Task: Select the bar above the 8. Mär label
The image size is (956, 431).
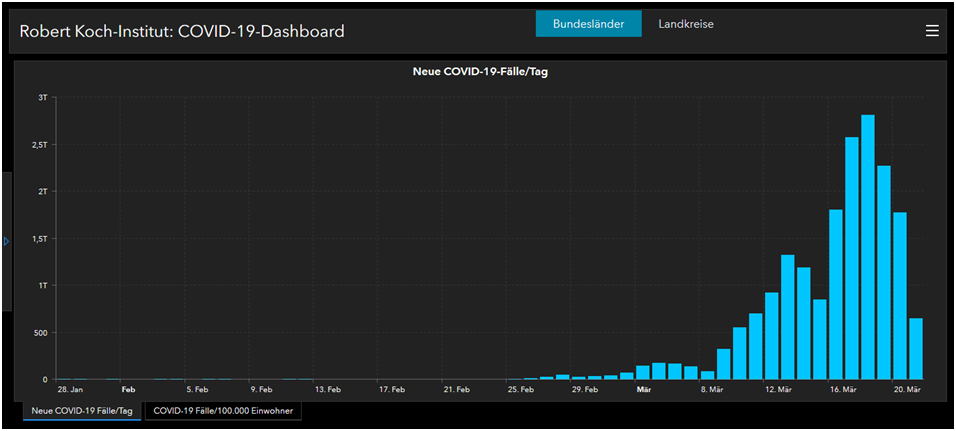Action: pos(708,374)
